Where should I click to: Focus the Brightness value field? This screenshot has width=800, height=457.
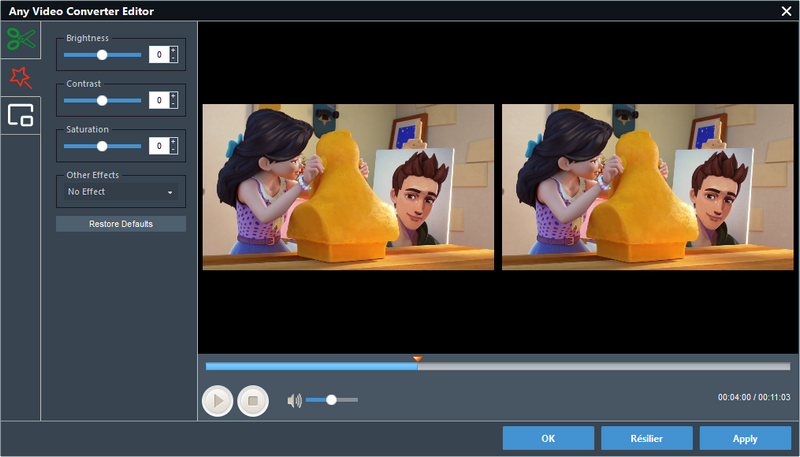[x=159, y=55]
